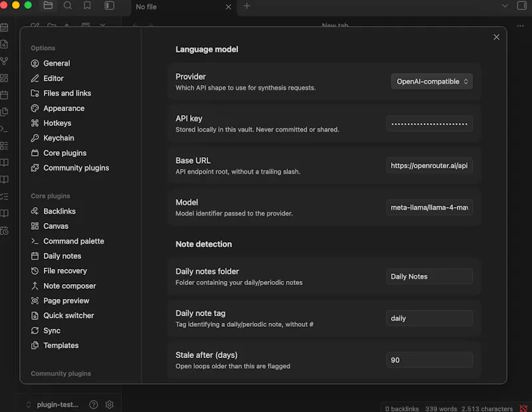This screenshot has width=532, height=412.
Task: Click the Base URL input field
Action: coord(429,166)
